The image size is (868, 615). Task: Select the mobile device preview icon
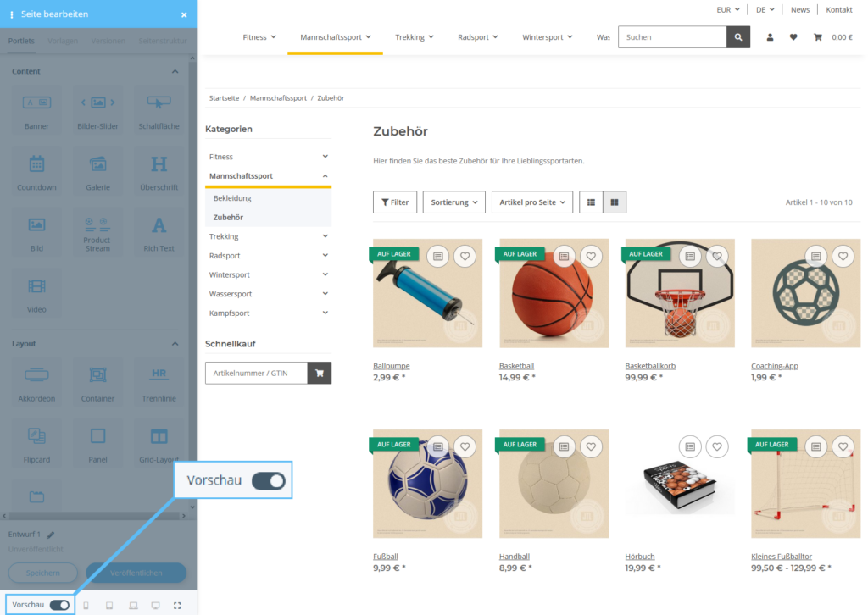pyautogui.click(x=86, y=605)
